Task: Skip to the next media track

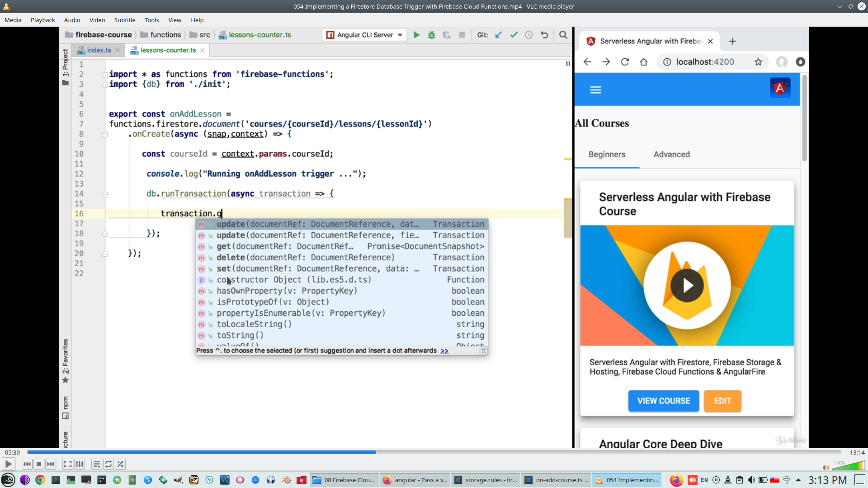Action: click(x=51, y=464)
